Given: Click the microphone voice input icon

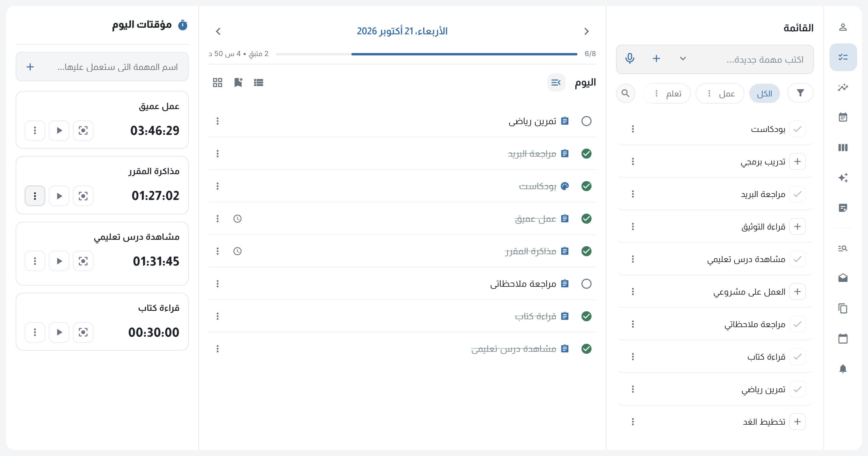Looking at the screenshot, I should 630,59.
